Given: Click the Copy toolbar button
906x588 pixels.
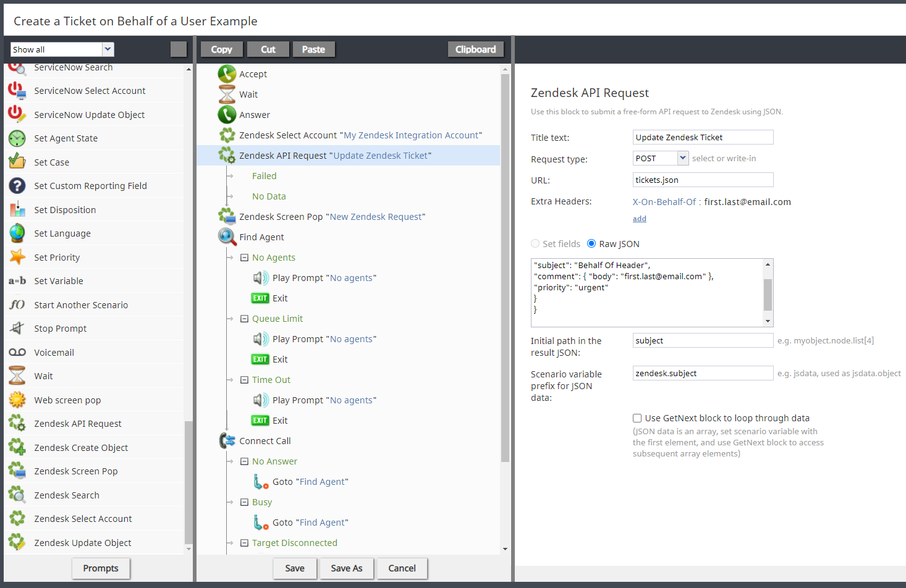Looking at the screenshot, I should [x=222, y=49].
